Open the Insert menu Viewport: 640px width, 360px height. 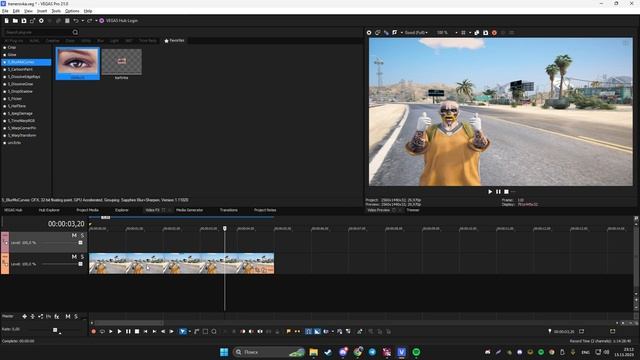point(42,11)
